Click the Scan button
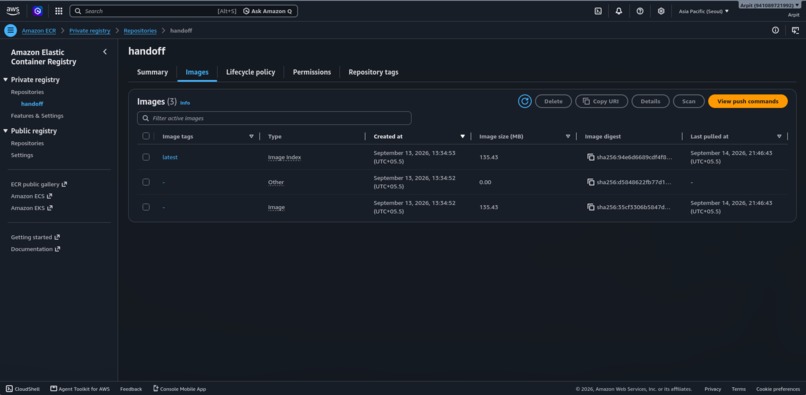The image size is (806, 395). tap(688, 101)
